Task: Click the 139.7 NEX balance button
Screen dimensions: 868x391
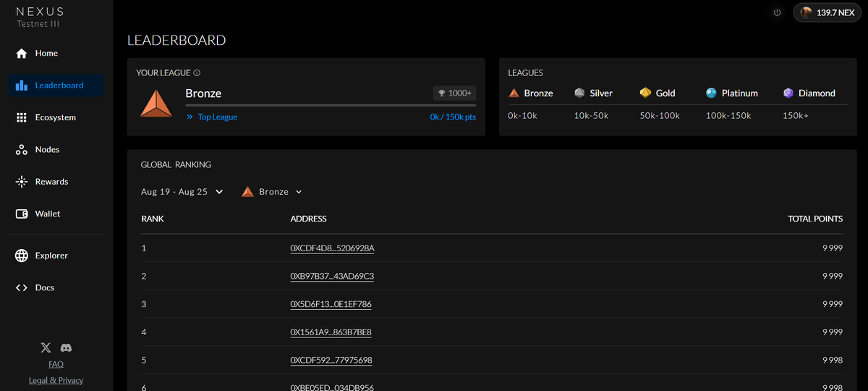Action: (x=827, y=12)
